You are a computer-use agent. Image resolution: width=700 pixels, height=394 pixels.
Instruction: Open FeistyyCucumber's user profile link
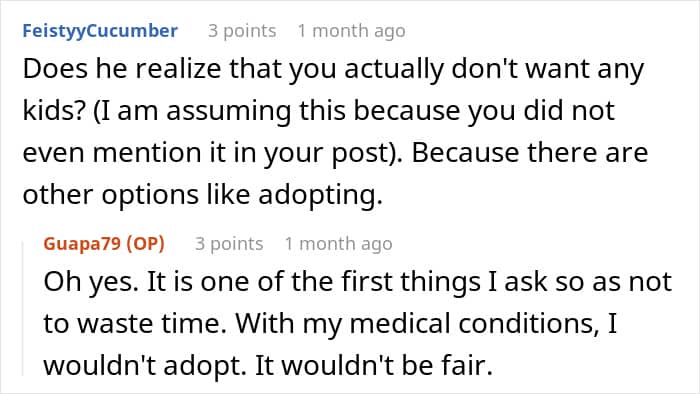[100, 31]
